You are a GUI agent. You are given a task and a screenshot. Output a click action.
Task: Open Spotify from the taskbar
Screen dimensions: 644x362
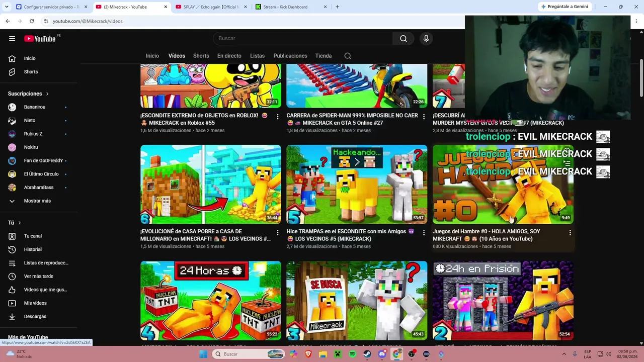353,354
